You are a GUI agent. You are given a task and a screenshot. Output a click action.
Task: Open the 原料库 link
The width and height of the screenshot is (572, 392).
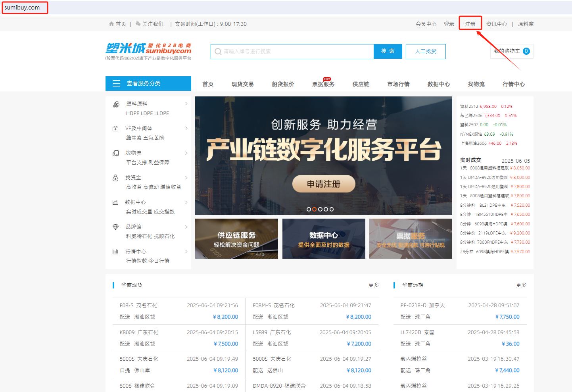526,24
